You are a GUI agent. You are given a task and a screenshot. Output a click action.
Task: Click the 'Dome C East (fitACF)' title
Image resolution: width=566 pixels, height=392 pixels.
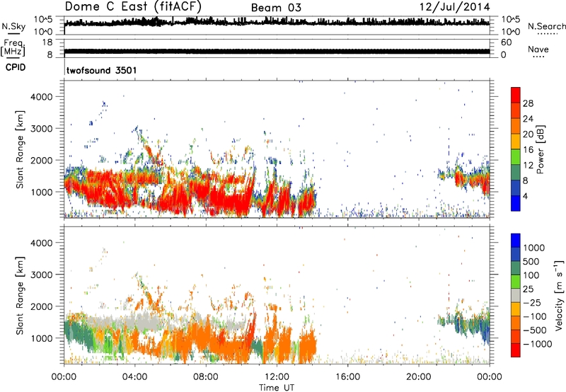click(133, 6)
